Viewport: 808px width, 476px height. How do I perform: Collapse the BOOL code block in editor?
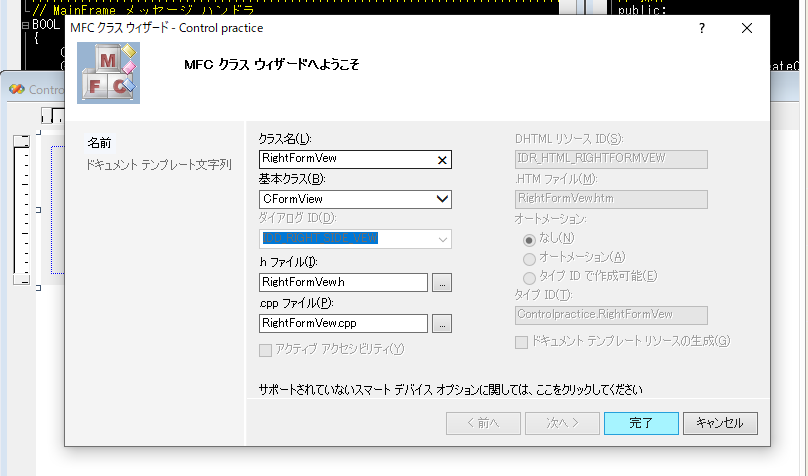[x=25, y=25]
